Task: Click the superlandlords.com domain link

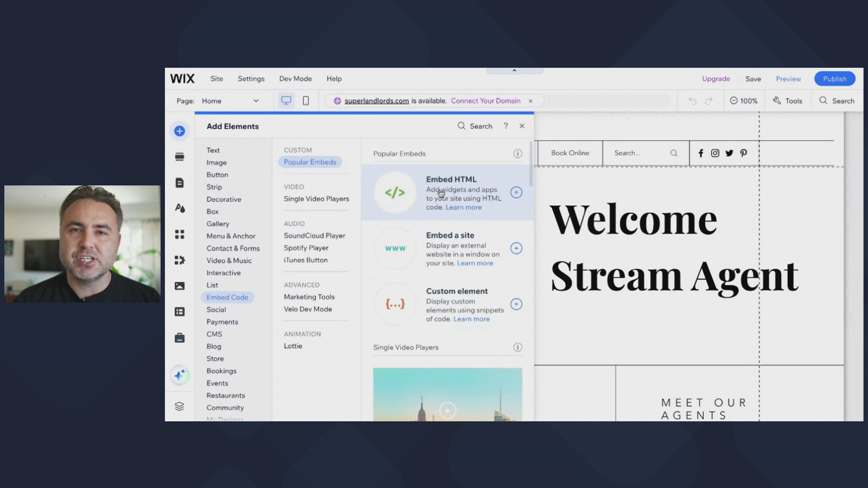Action: click(377, 101)
